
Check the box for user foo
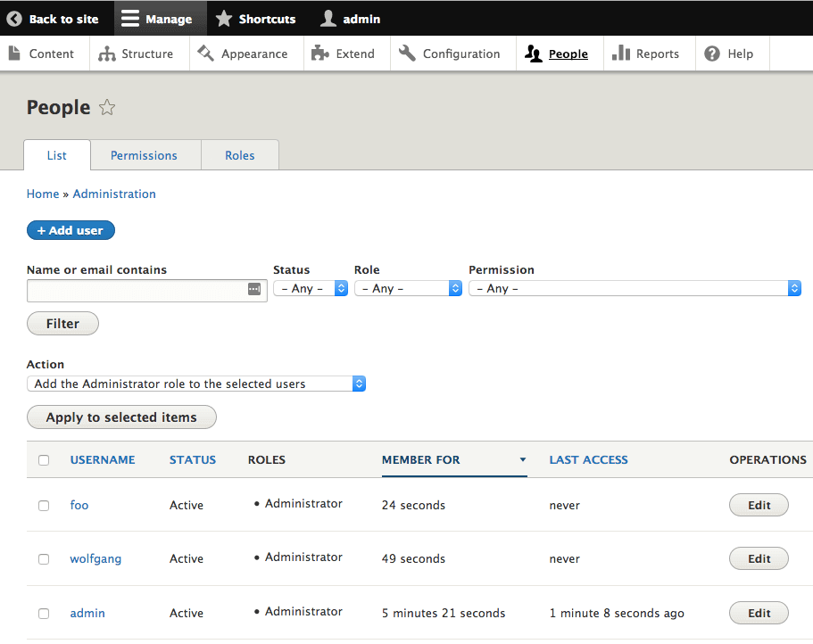44,506
